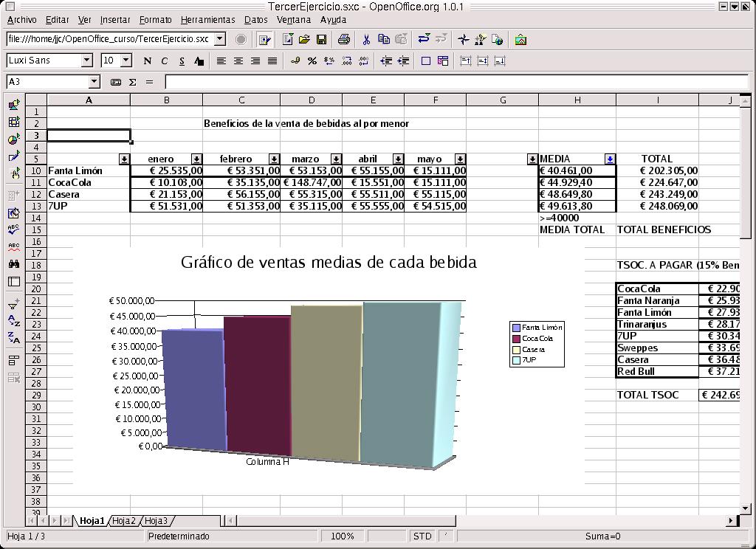Open a file with the folder icon
Screen dimensions: 756x549
tap(304, 40)
